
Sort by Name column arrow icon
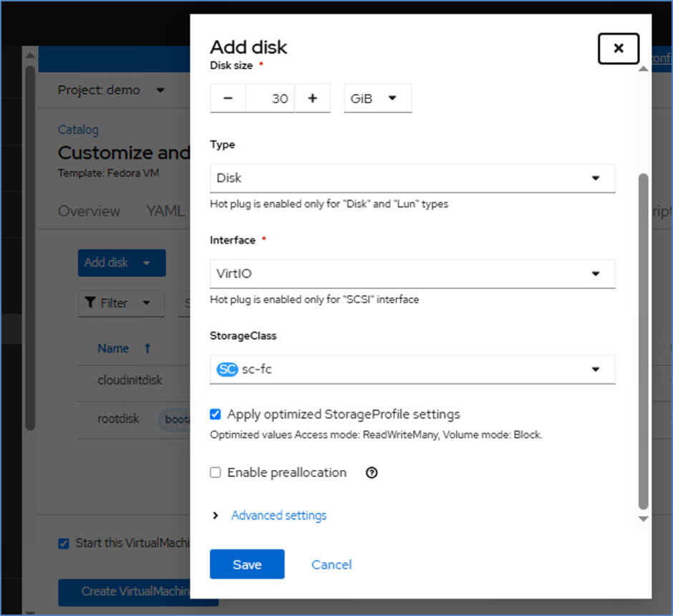[147, 348]
